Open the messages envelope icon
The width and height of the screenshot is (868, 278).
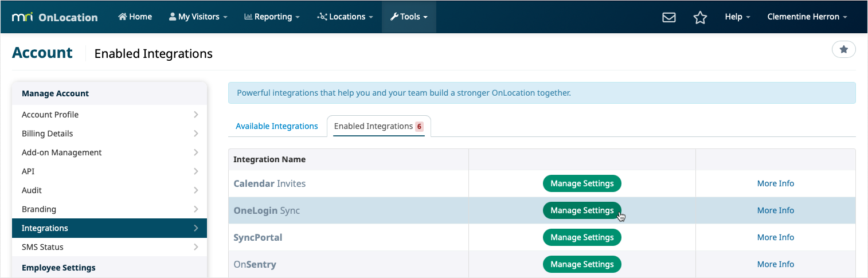pyautogui.click(x=668, y=17)
